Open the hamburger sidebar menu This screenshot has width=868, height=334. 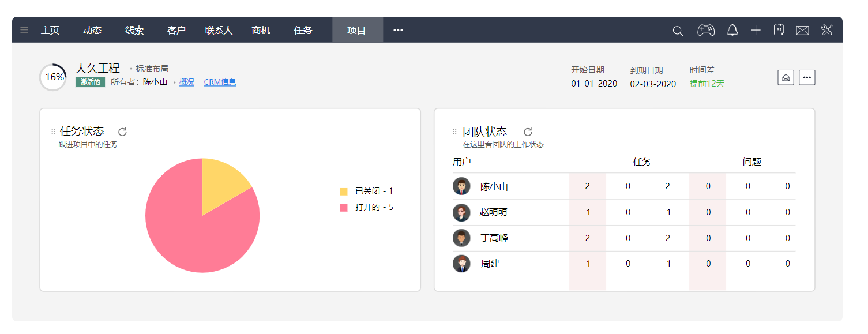click(x=24, y=30)
